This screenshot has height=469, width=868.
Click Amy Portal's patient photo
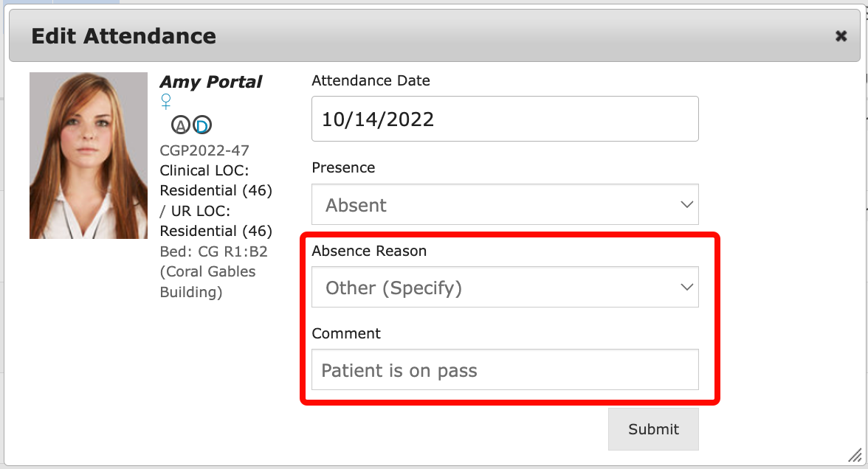coord(89,156)
